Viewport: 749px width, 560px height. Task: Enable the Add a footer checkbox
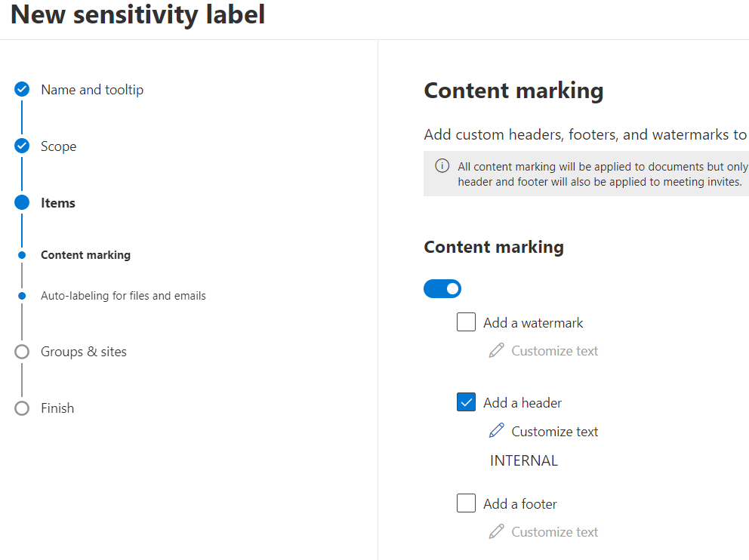point(466,503)
